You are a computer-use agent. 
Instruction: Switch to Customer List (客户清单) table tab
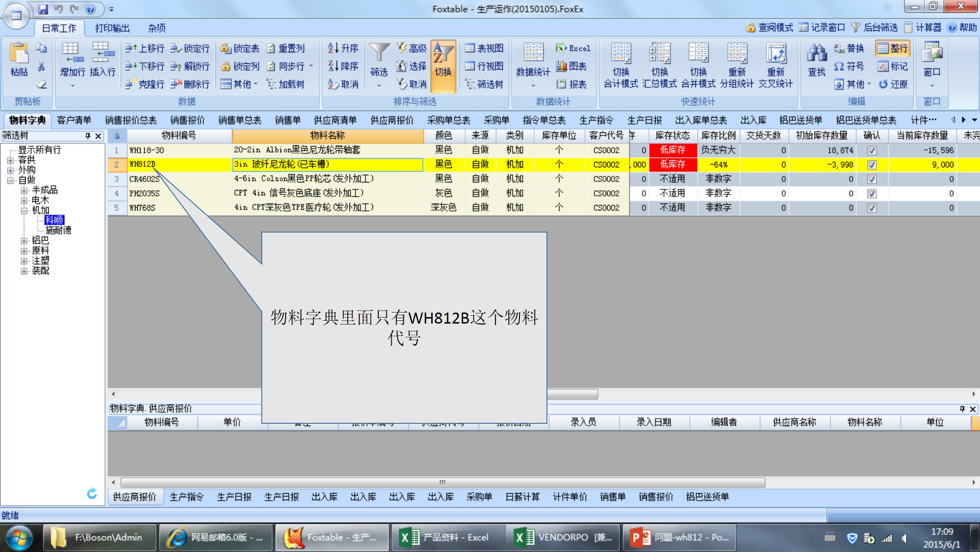74,120
